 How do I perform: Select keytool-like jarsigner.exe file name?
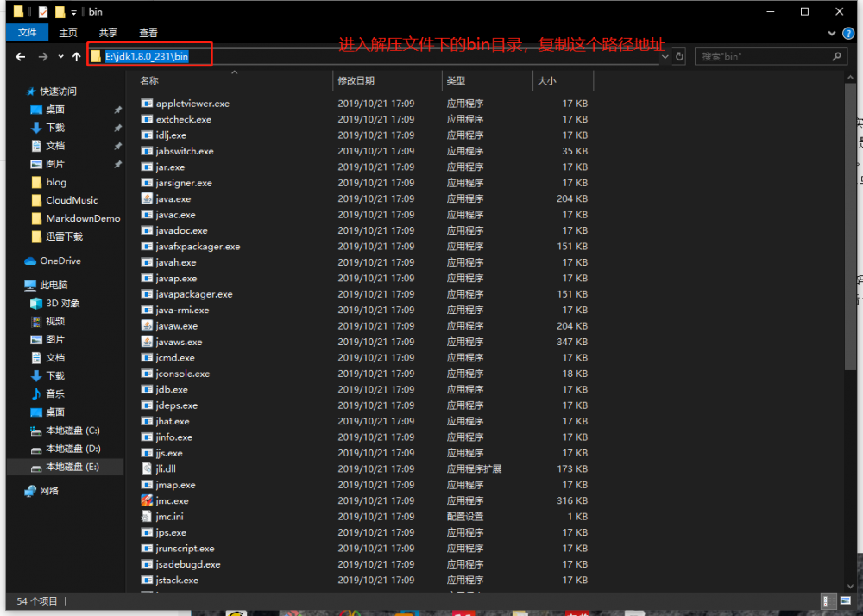[x=184, y=183]
